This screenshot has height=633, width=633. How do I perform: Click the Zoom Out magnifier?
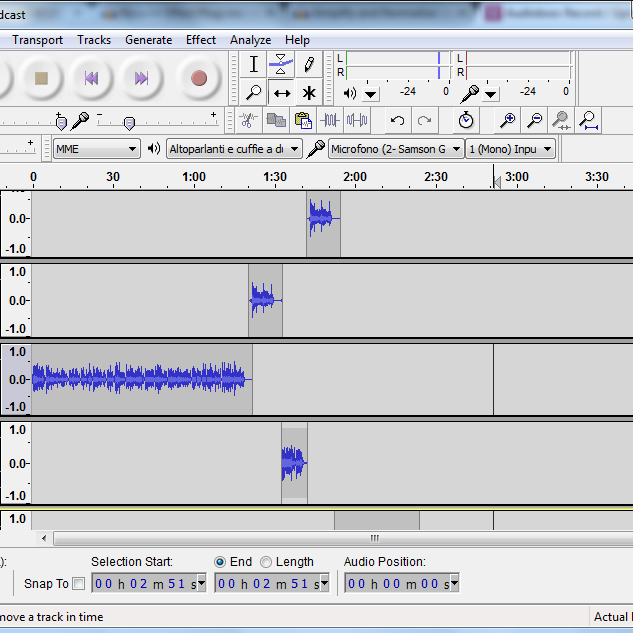534,120
